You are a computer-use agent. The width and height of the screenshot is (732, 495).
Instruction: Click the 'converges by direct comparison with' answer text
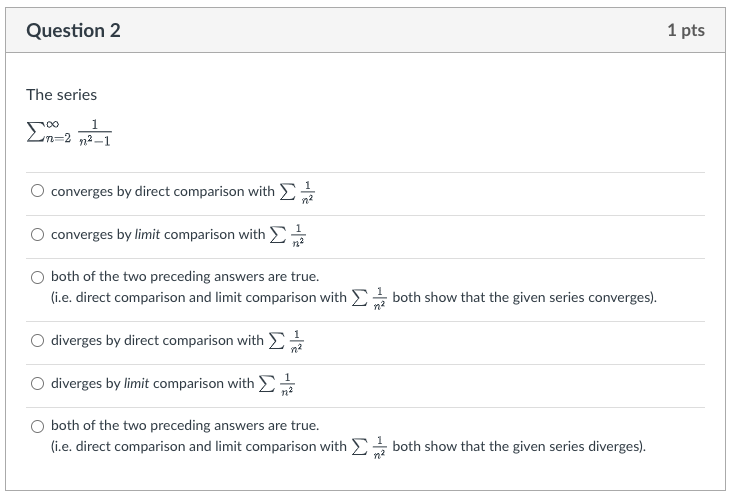click(x=162, y=191)
